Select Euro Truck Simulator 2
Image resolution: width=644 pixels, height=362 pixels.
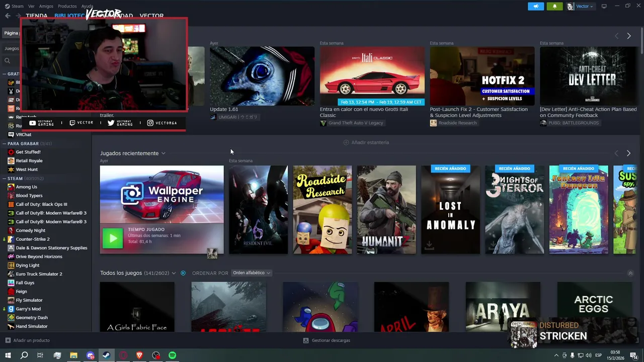point(39,274)
